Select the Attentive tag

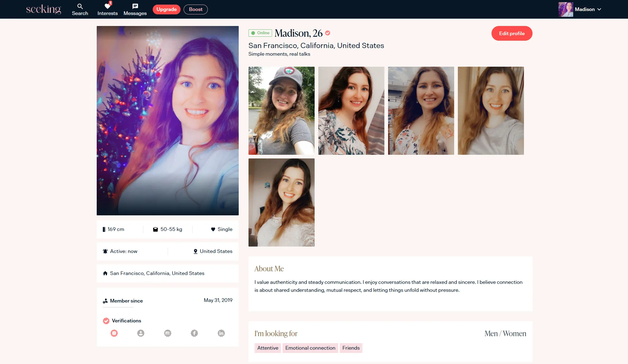267,348
